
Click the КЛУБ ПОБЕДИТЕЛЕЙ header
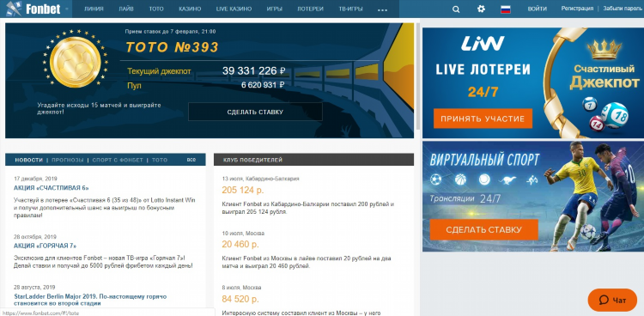pyautogui.click(x=253, y=160)
